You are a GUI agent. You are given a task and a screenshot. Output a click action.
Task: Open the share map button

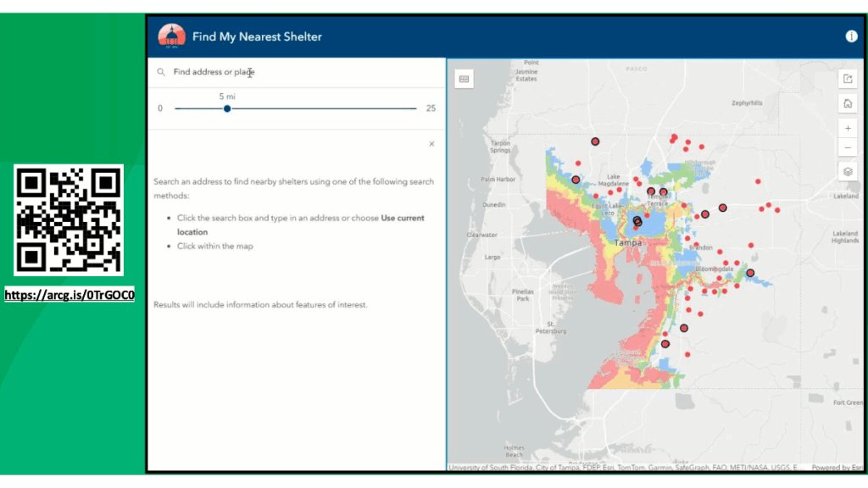(x=848, y=79)
